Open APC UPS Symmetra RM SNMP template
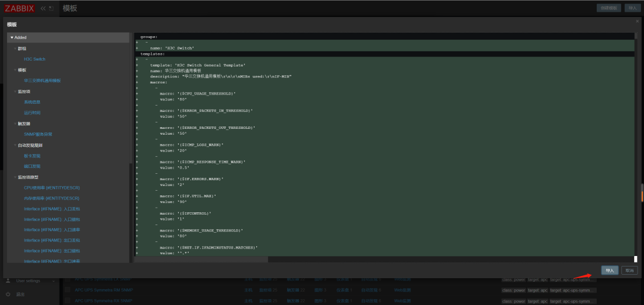Viewport: 644px width, 305px height. pyautogui.click(x=103, y=290)
